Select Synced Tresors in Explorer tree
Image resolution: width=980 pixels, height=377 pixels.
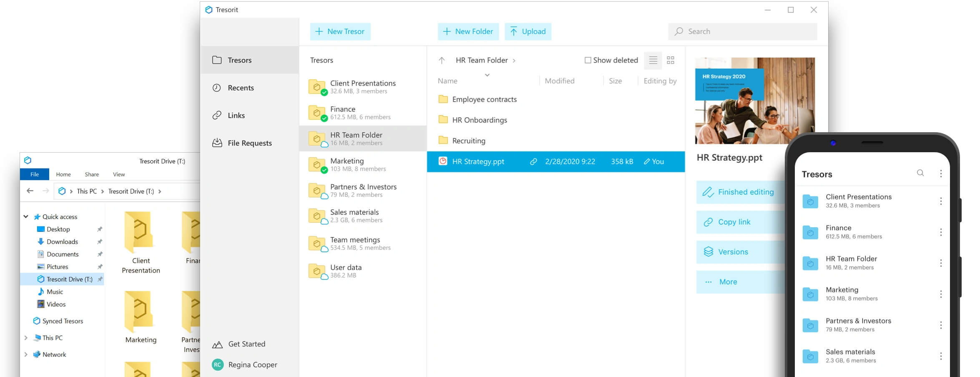click(58, 321)
